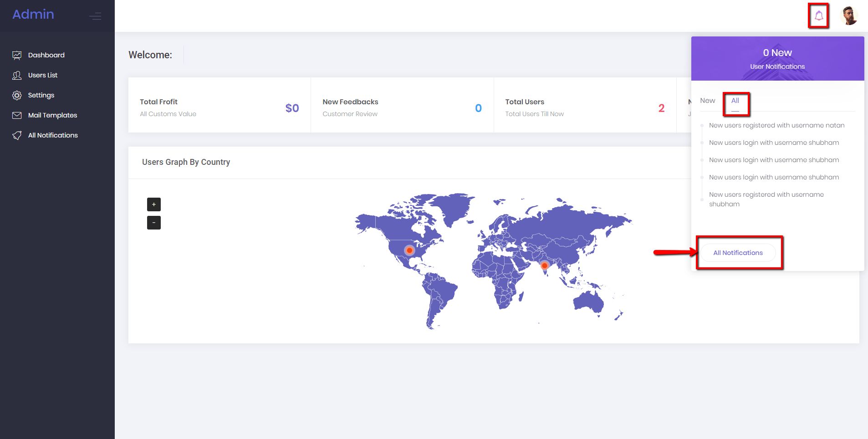Switch to the All notifications tab
Image resolution: width=868 pixels, height=439 pixels.
(x=735, y=101)
